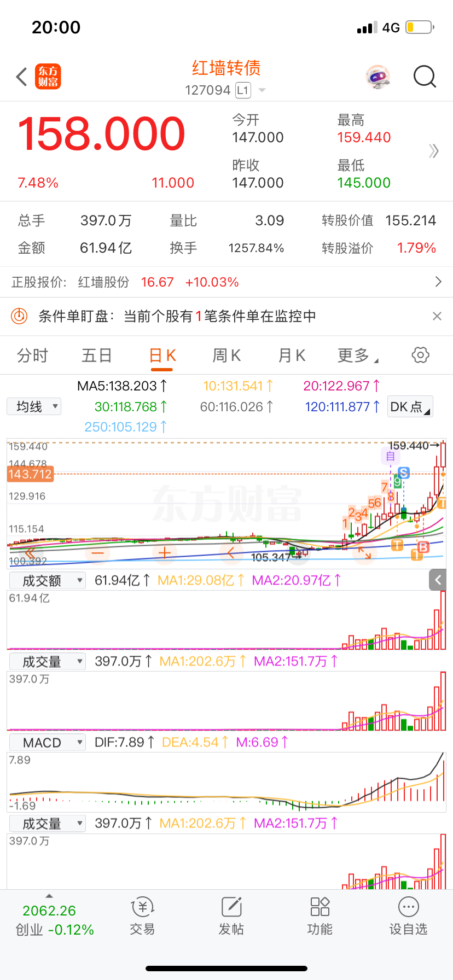Open the MACD indicator dropdown
Viewport: 453px width, 980px height.
pyautogui.click(x=47, y=742)
